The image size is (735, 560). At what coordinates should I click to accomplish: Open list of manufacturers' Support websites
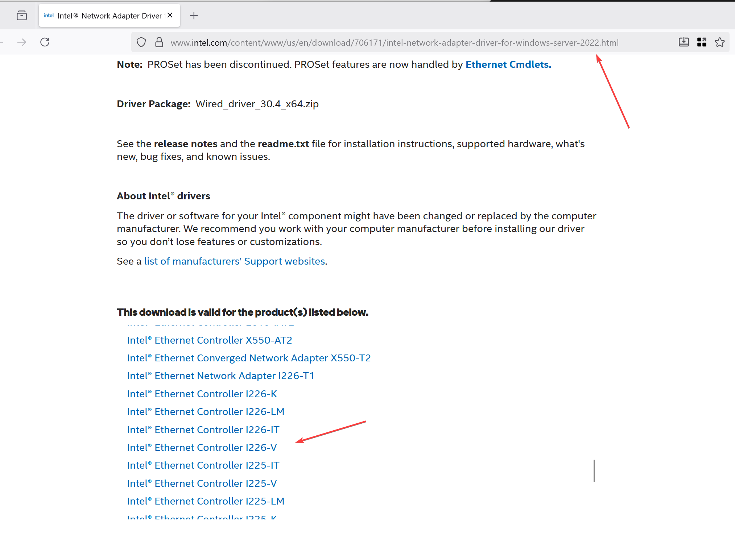tap(234, 261)
